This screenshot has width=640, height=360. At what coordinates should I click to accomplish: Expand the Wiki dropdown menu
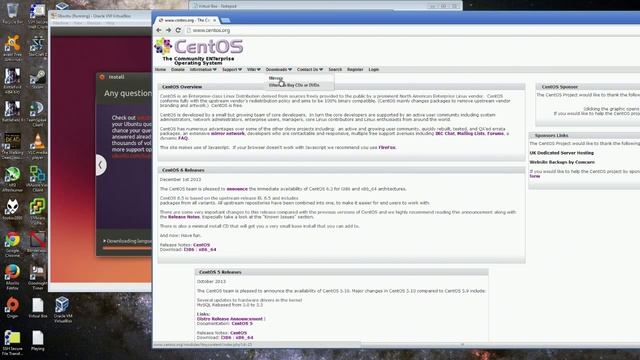coord(253,70)
